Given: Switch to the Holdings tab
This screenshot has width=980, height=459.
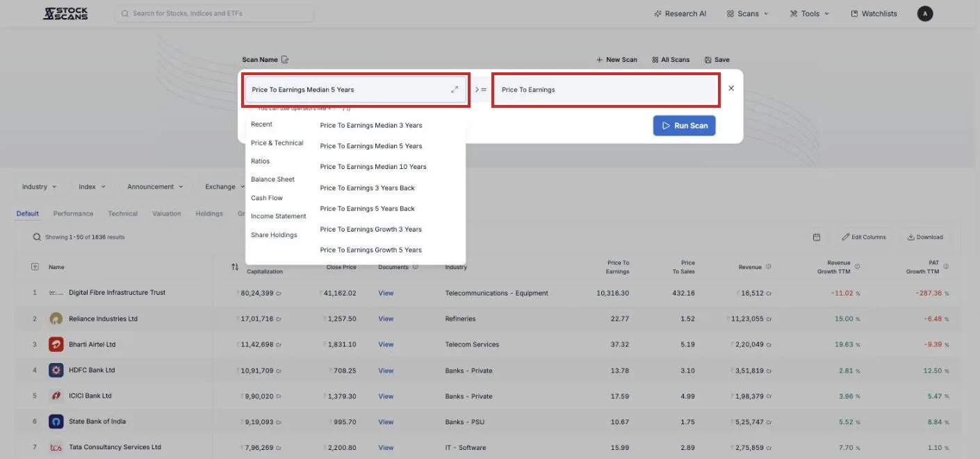Looking at the screenshot, I should (209, 214).
